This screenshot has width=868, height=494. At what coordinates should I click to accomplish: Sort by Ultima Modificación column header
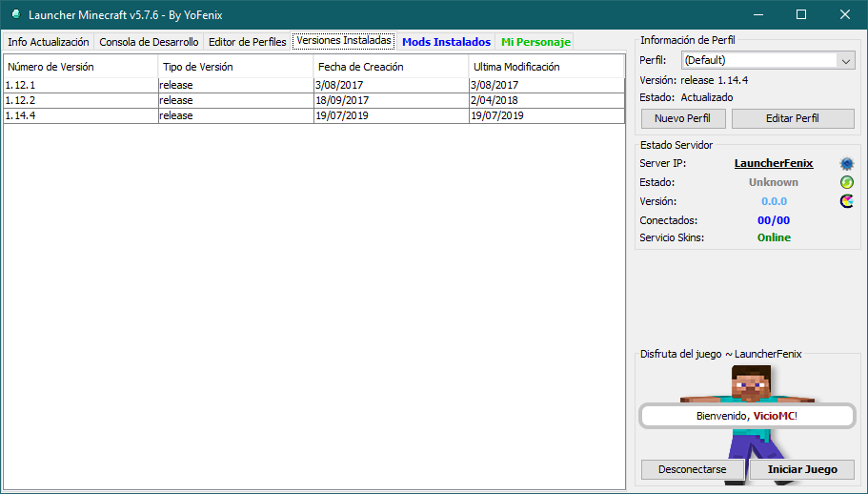click(546, 67)
